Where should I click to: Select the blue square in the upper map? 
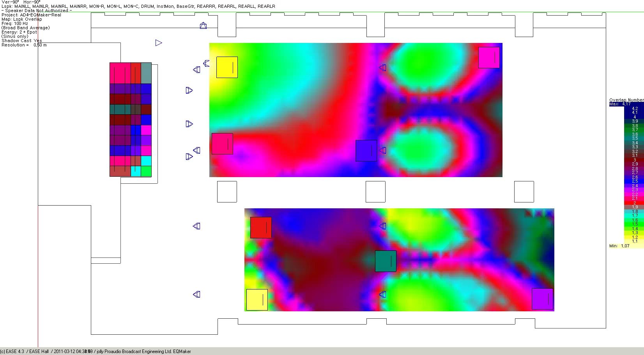[x=366, y=151]
